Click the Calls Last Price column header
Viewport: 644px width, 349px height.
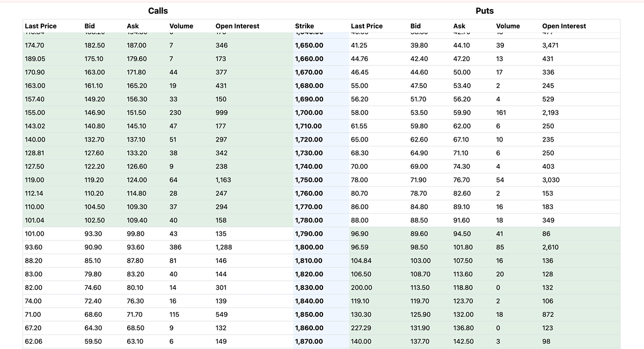[x=41, y=26]
